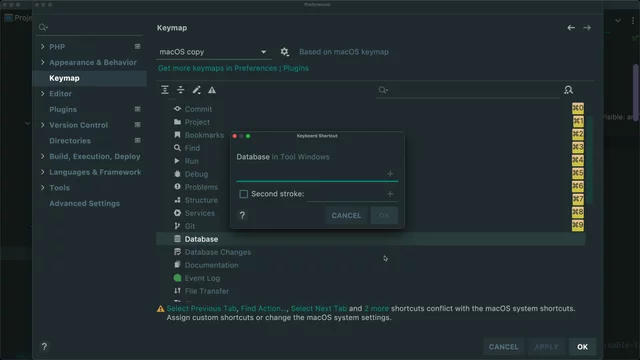Click the Find Actions by Shortcut icon
Viewport: 640px width, 360px height.
coord(568,90)
